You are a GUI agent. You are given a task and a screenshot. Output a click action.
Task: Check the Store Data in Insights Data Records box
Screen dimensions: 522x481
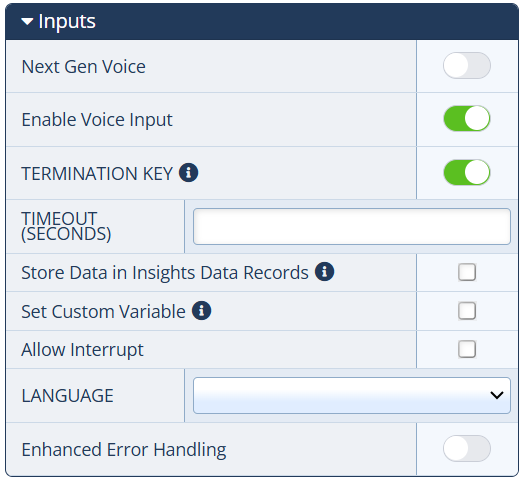tap(467, 272)
